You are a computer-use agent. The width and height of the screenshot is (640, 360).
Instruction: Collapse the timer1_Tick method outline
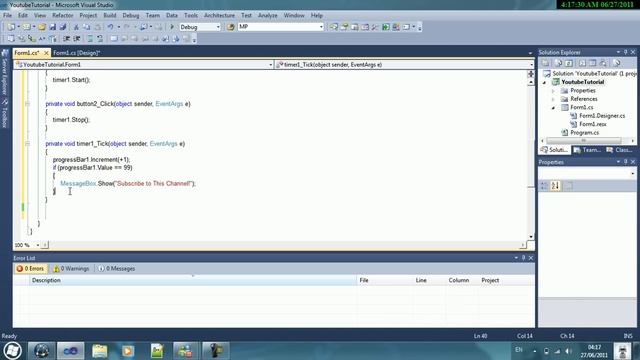(27, 144)
